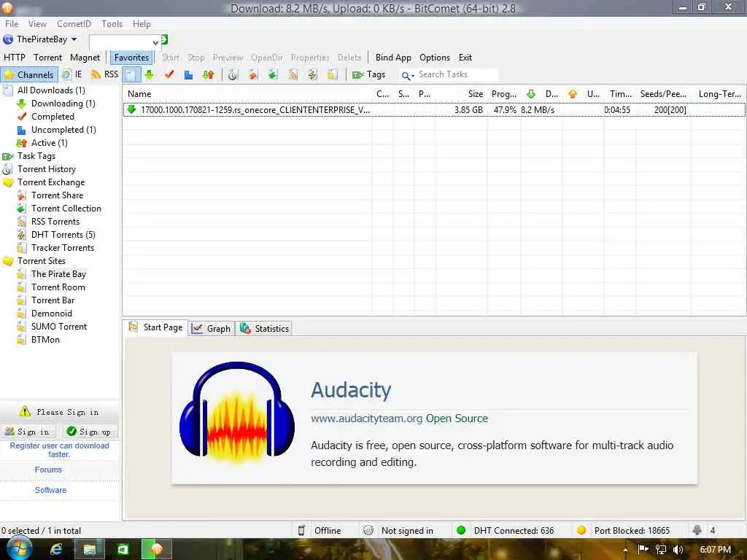
Task: Toggle the Favorites toolbar button
Action: [x=131, y=57]
